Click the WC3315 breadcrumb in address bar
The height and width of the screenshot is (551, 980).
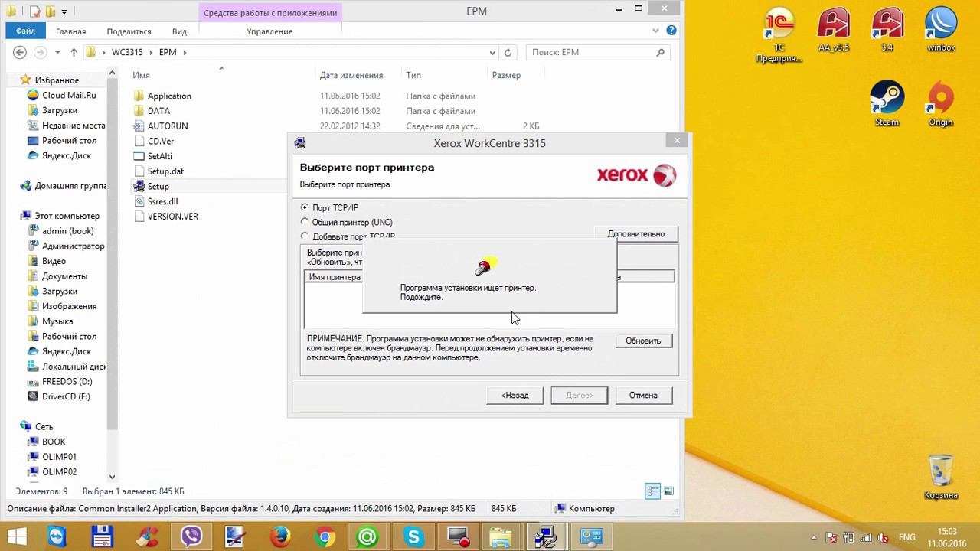coord(128,52)
